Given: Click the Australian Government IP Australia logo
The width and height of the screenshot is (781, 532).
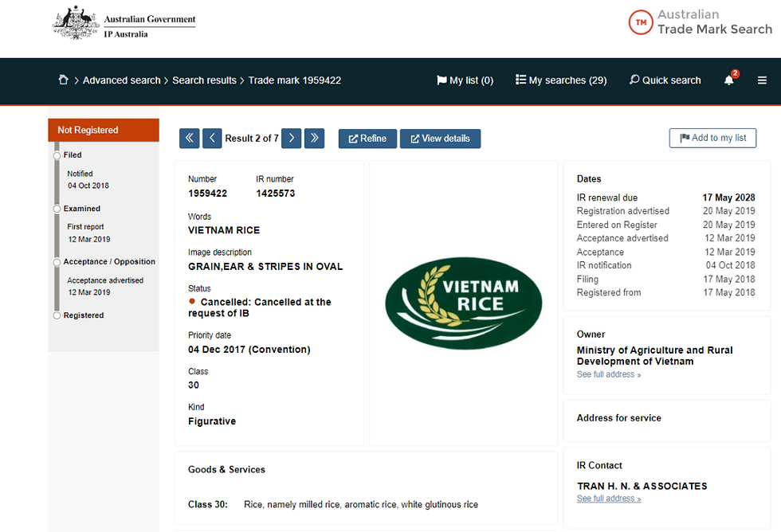Looking at the screenshot, I should [124, 23].
